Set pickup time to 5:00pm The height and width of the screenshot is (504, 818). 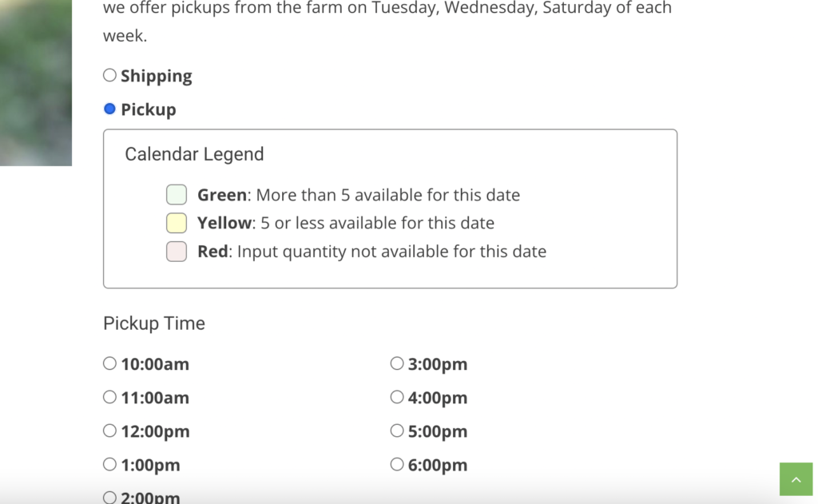coord(397,431)
